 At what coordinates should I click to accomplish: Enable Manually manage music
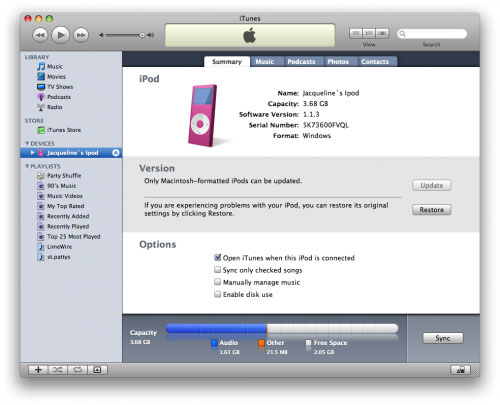tap(218, 282)
